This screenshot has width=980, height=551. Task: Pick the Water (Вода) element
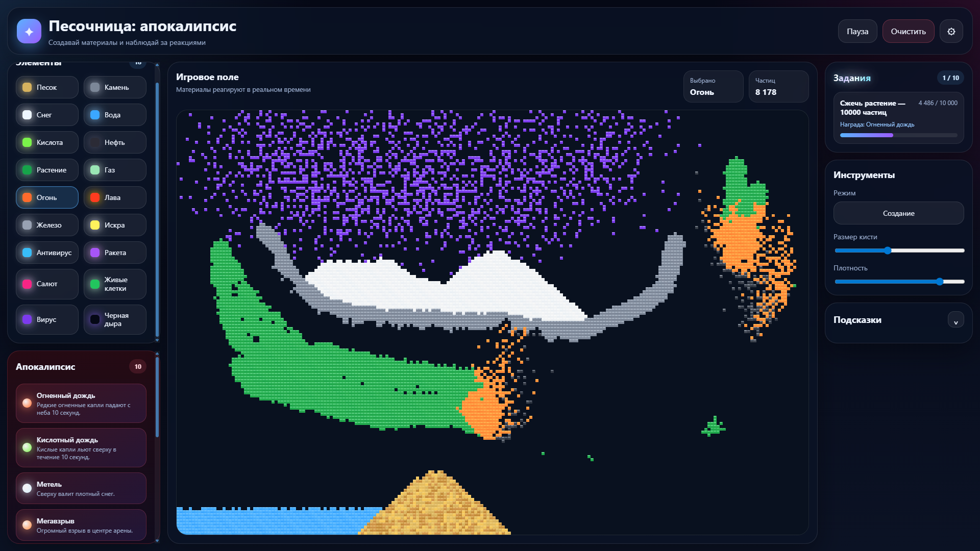click(115, 115)
